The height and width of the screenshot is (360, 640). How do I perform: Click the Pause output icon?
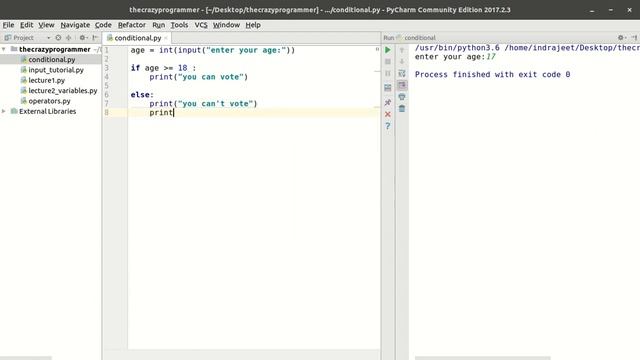coord(388,73)
